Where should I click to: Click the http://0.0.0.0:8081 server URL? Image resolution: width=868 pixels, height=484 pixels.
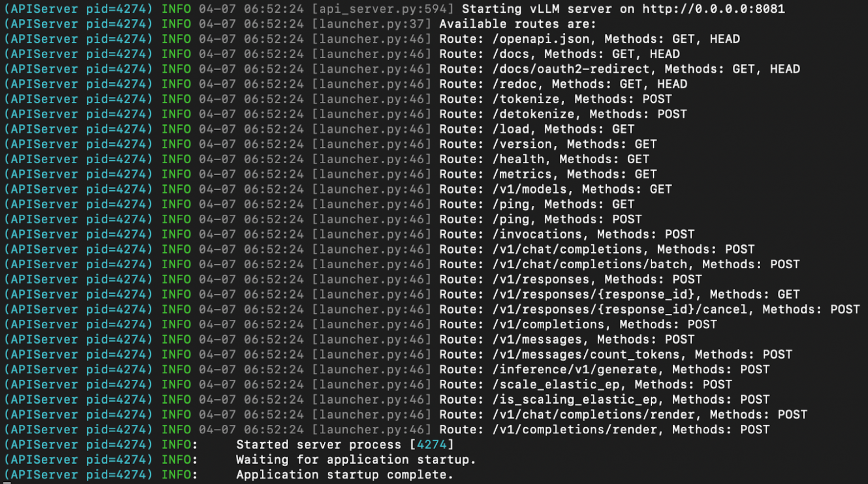coord(713,9)
